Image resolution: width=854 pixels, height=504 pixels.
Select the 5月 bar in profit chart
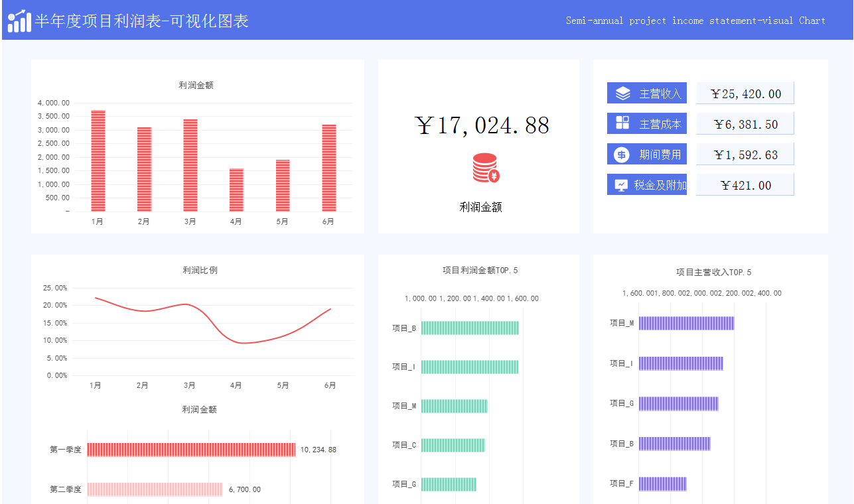tap(283, 186)
